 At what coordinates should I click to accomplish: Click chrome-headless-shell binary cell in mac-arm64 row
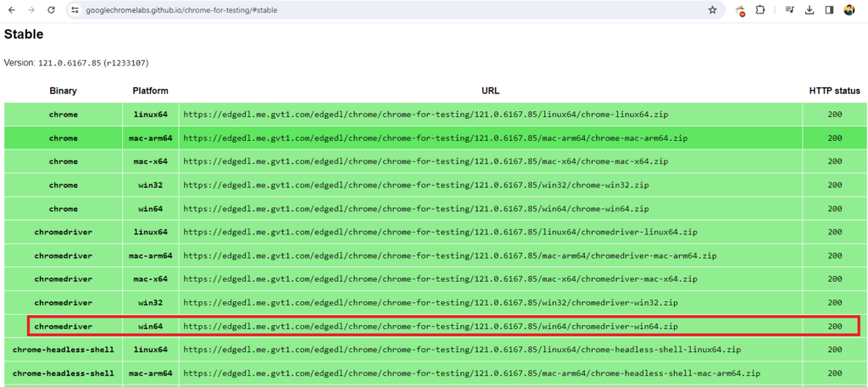point(63,373)
